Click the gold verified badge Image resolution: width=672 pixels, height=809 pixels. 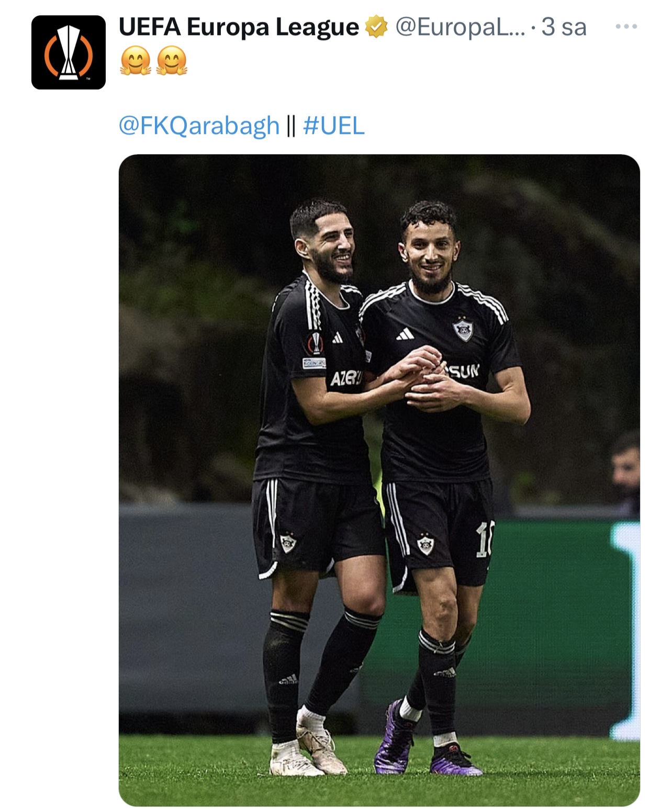[x=376, y=27]
